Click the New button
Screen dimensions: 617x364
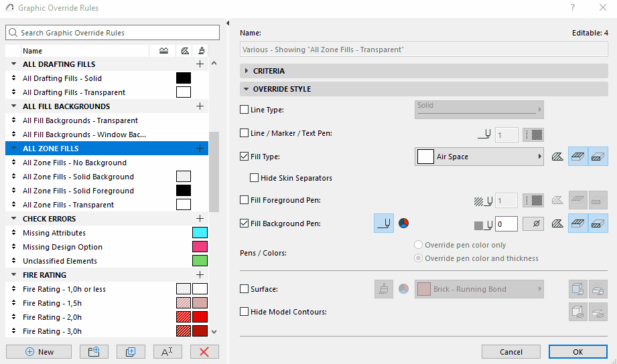[x=39, y=352]
